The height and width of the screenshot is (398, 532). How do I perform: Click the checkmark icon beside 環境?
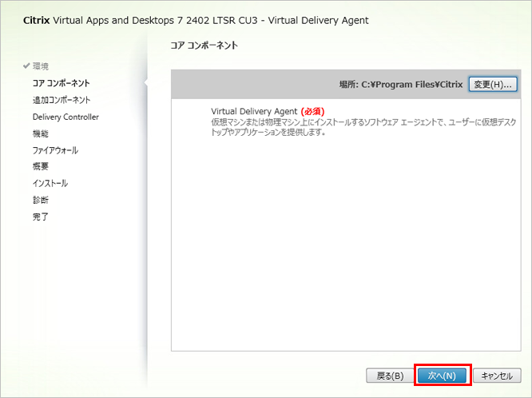26,66
